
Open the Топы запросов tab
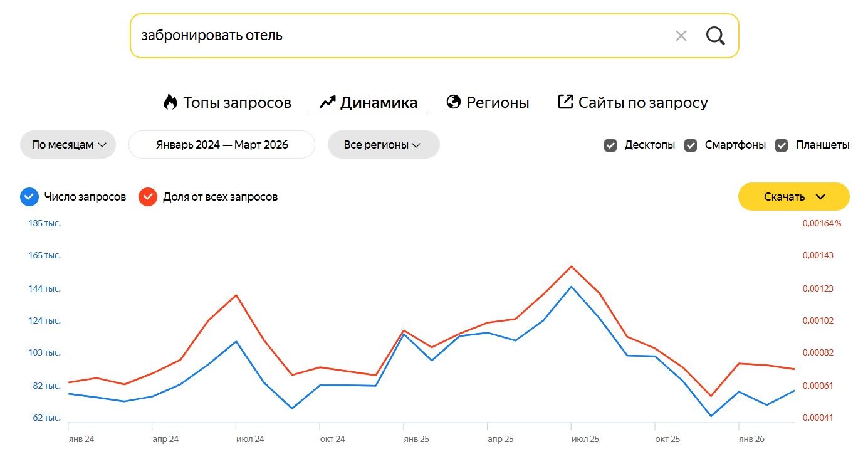(x=227, y=102)
